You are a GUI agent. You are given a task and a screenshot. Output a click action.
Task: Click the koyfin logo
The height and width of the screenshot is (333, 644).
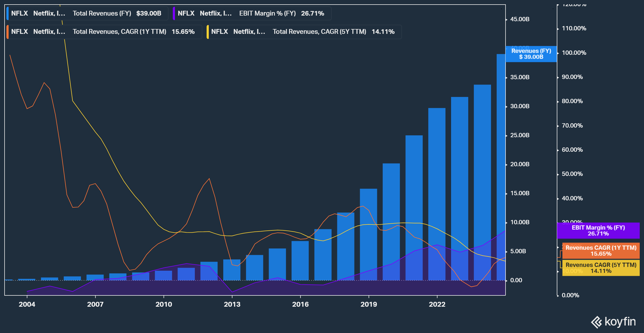[x=613, y=322]
